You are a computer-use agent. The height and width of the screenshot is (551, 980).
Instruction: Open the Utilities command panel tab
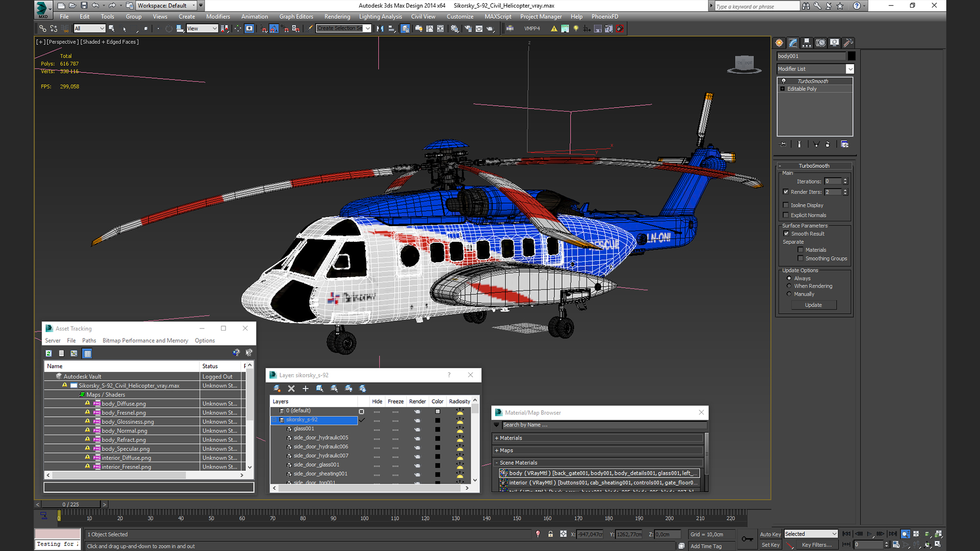tap(848, 43)
